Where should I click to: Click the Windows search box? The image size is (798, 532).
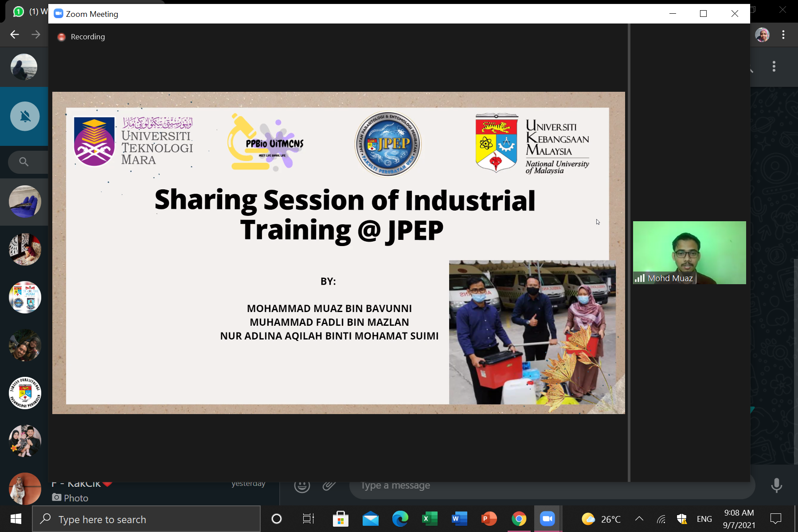coord(146,519)
